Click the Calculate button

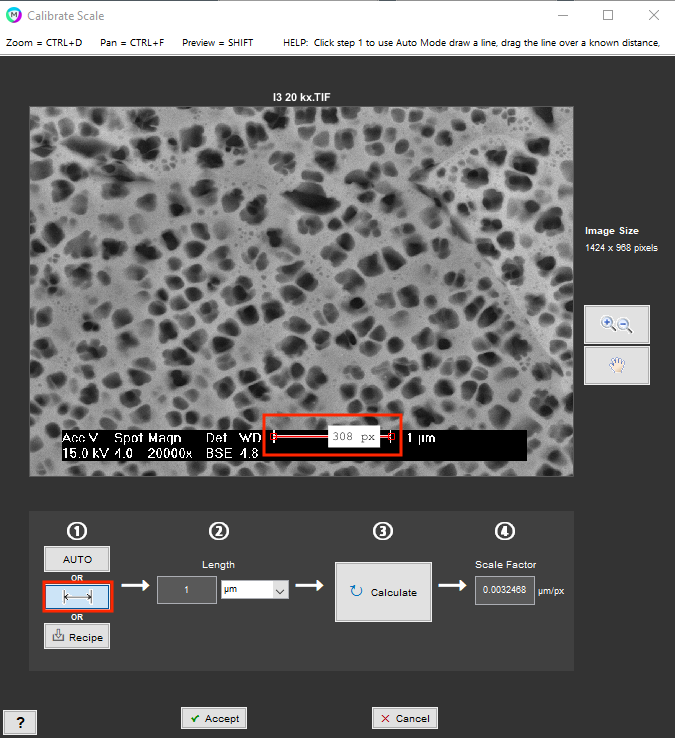click(x=383, y=592)
